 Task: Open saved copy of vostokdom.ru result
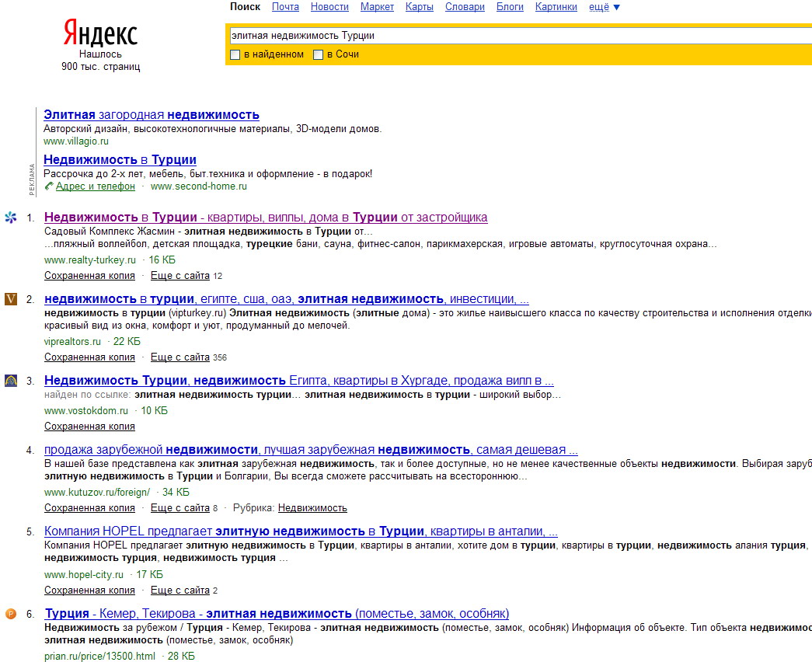coord(89,427)
